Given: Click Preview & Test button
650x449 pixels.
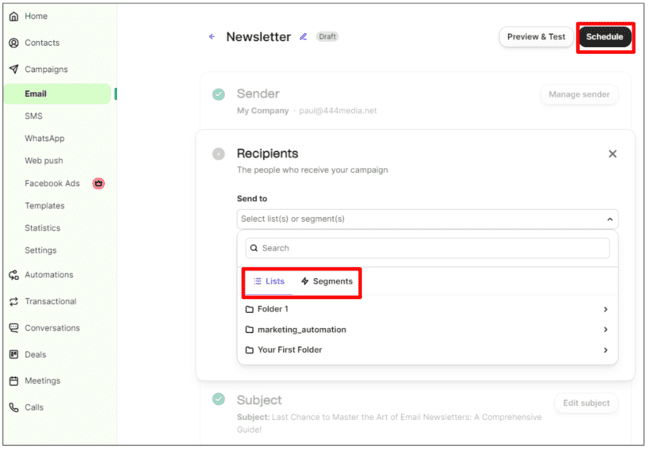Looking at the screenshot, I should pyautogui.click(x=536, y=37).
